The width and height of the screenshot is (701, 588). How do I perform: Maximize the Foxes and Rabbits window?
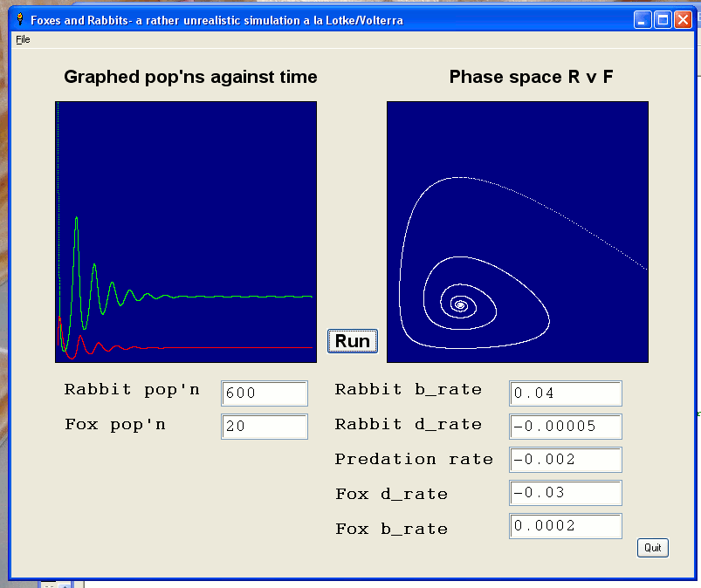[x=663, y=20]
